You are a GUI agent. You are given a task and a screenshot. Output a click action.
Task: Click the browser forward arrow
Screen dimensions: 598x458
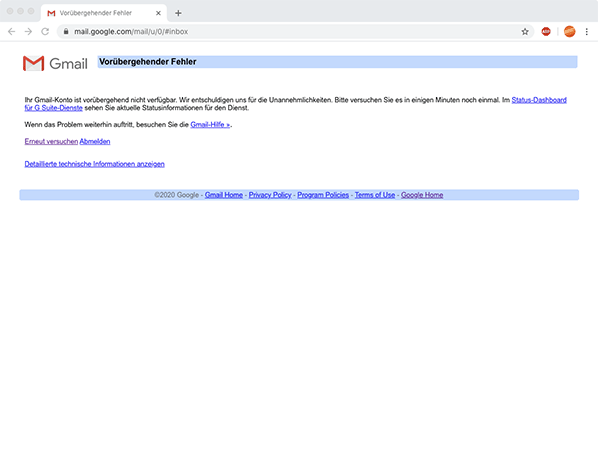pyautogui.click(x=28, y=32)
